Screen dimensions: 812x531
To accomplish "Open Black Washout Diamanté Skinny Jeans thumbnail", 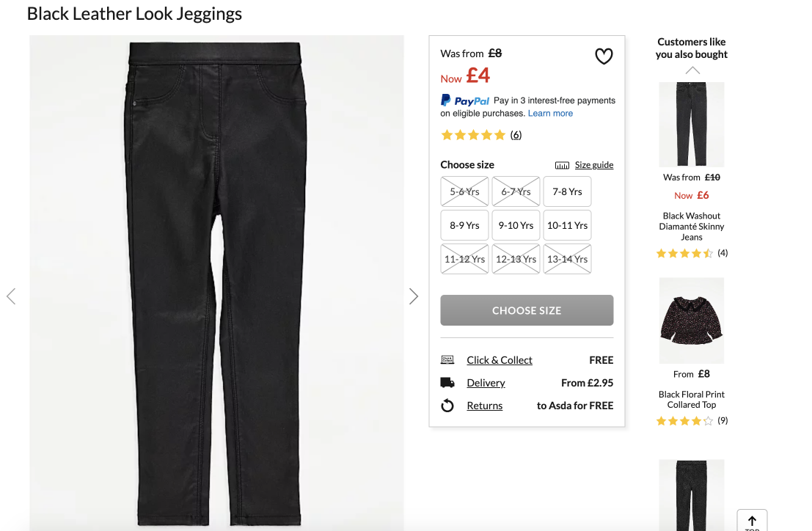I will coord(691,124).
